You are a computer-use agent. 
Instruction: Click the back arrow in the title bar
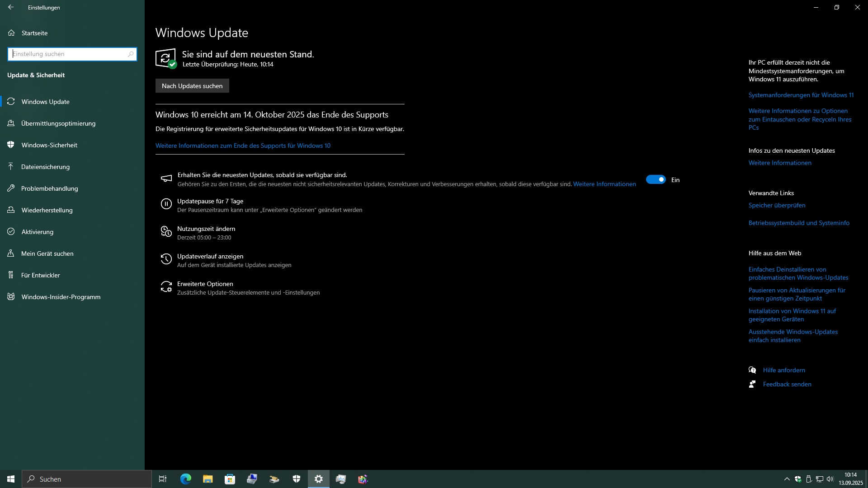point(11,7)
